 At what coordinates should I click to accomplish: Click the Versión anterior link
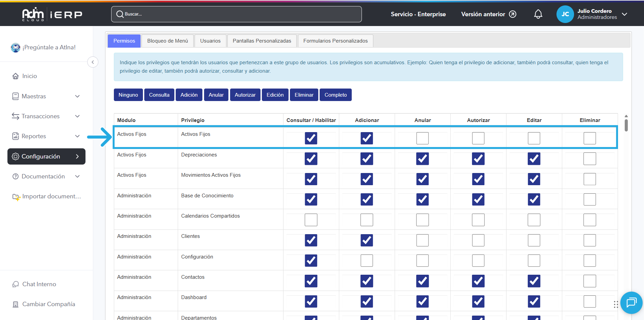point(488,14)
